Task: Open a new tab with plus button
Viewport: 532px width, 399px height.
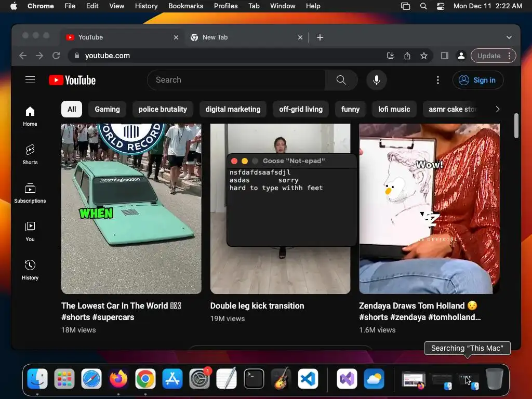Action: [320, 37]
